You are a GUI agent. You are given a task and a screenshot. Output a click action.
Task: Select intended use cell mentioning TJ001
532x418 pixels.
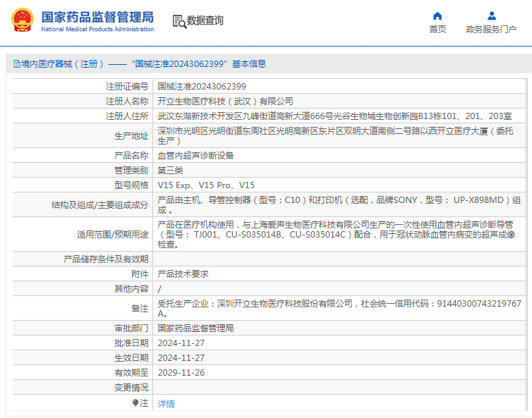339,234
